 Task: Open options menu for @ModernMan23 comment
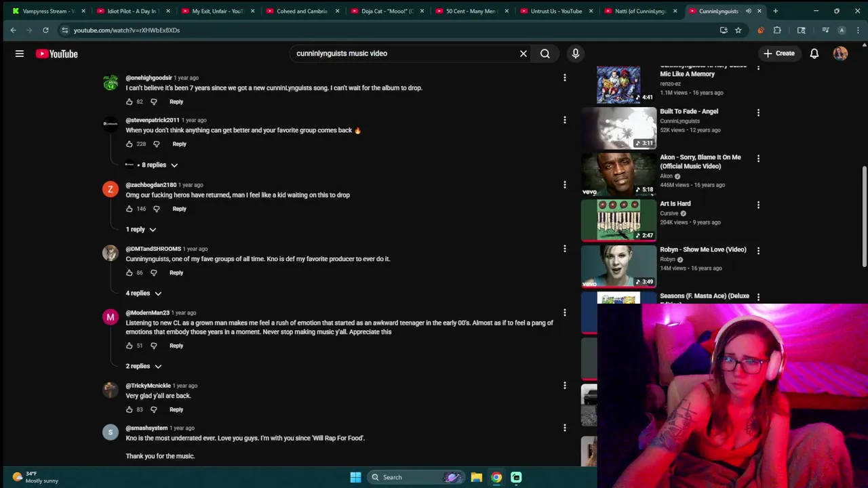point(564,312)
